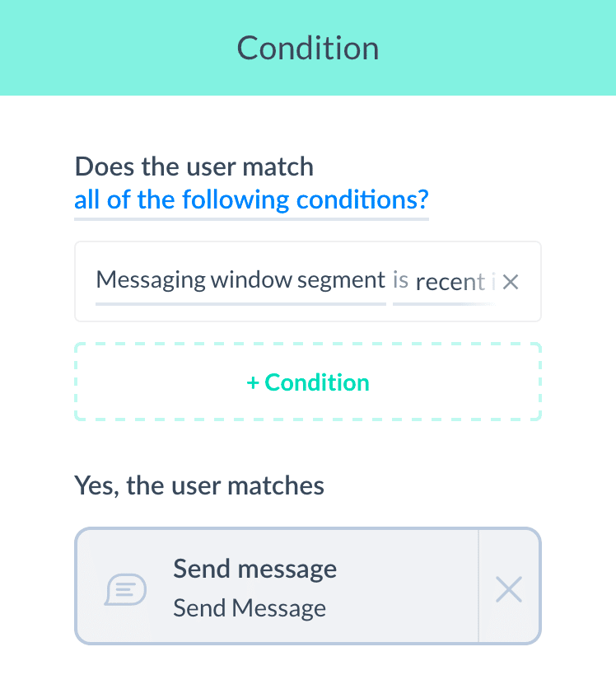Click the plus sign before Condition
Viewport: 616px width, 689px height.
click(253, 382)
